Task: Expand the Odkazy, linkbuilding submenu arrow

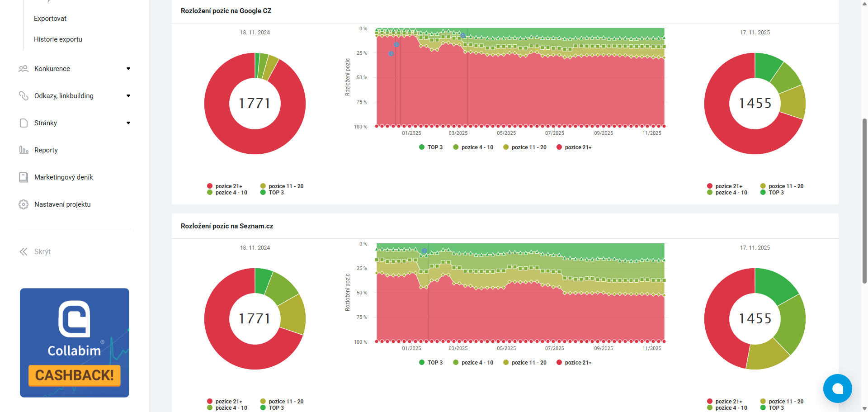Action: pyautogui.click(x=128, y=96)
